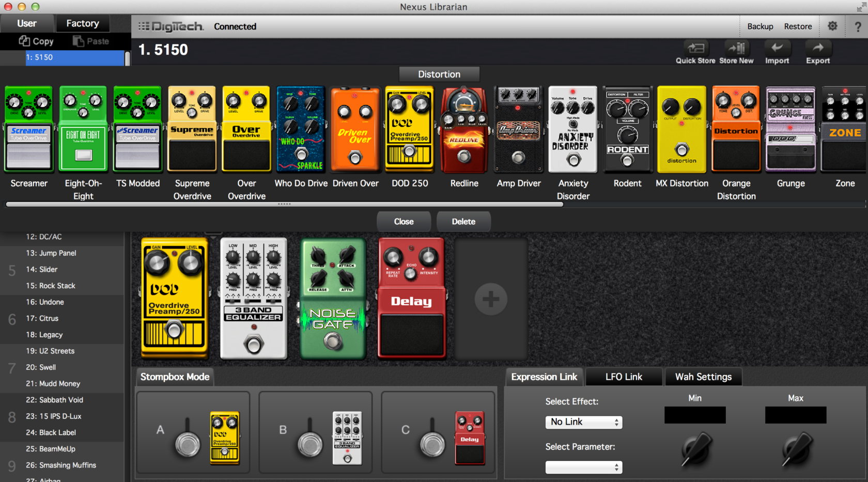
Task: Select DOD 250 in the Distortion list
Action: tap(410, 129)
